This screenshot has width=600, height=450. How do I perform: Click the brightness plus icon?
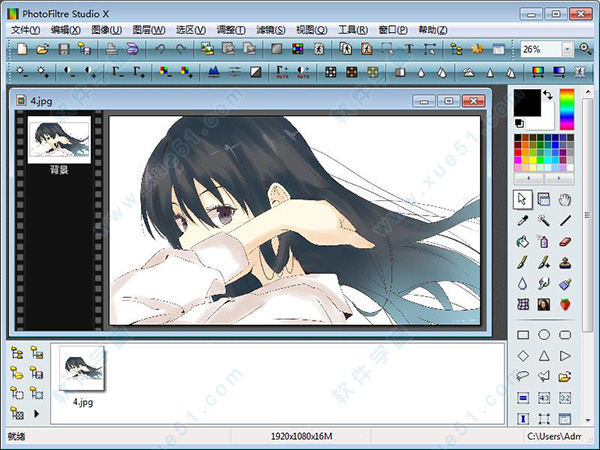pyautogui.click(x=42, y=72)
